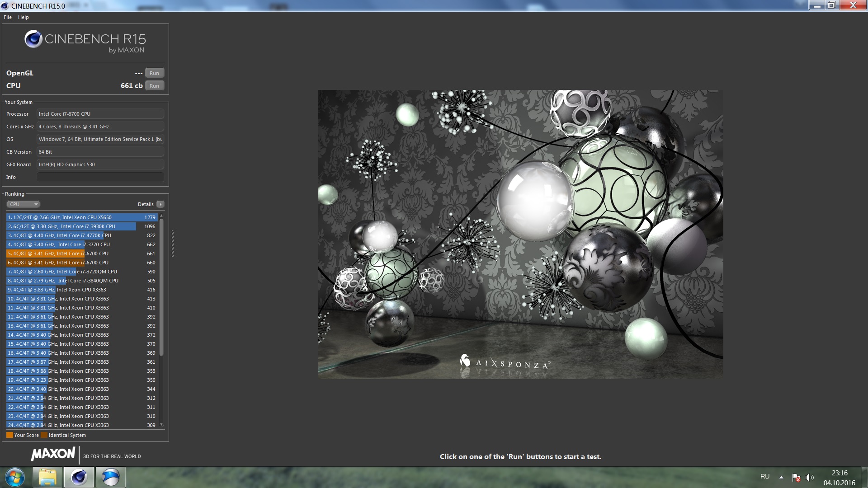The width and height of the screenshot is (868, 488).
Task: Click the Windows Start orb
Action: (x=15, y=477)
